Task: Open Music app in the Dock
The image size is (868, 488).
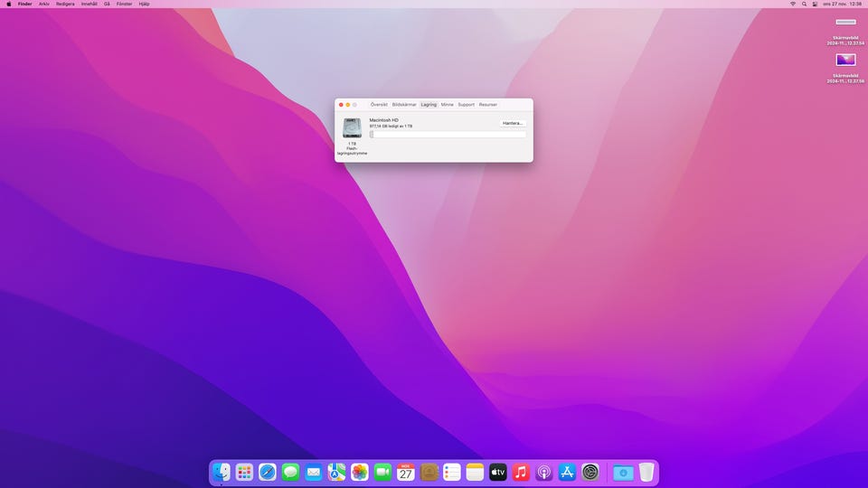Action: (521, 472)
